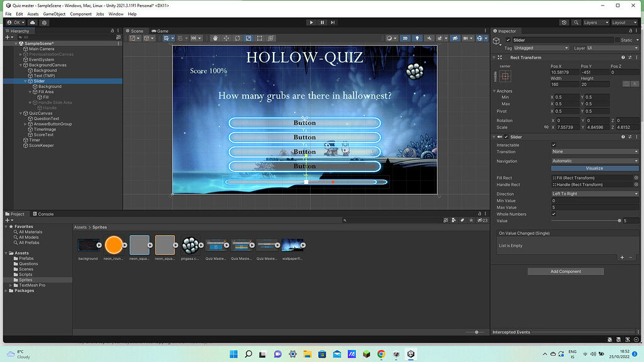Uncheck the Interactable checkbox
The width and height of the screenshot is (644, 362).
[553, 145]
